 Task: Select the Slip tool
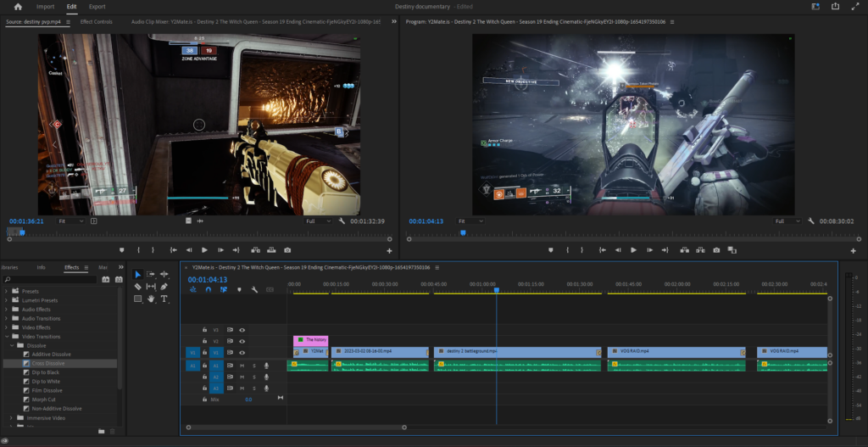(x=151, y=287)
